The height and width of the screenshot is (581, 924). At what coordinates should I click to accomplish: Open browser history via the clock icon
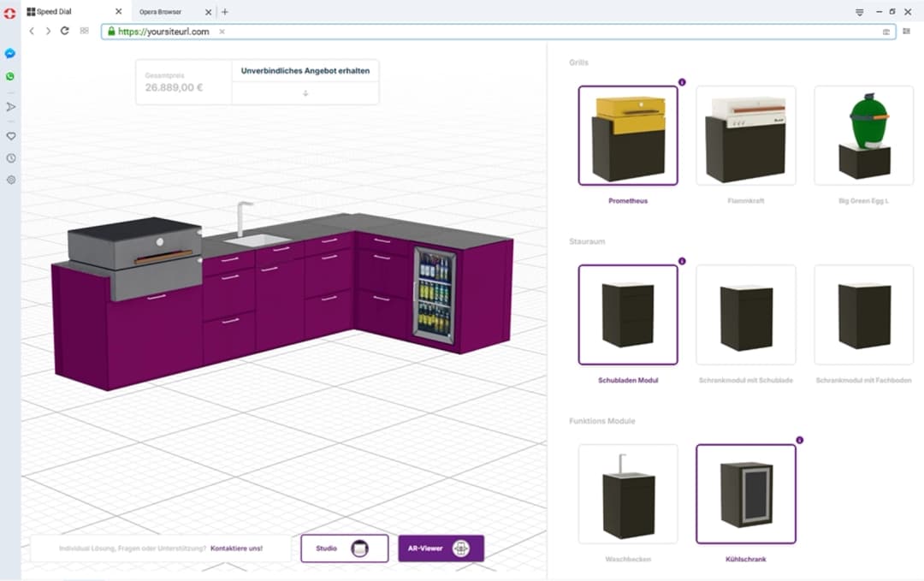10,157
